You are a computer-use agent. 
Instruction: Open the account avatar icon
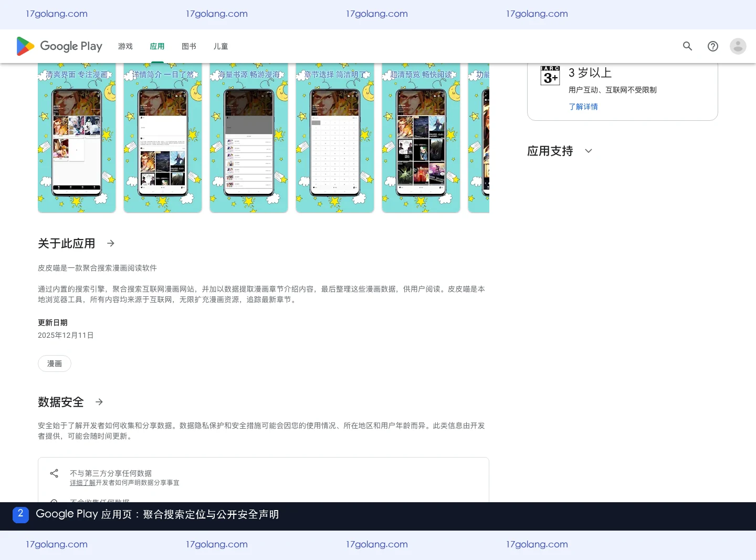[x=738, y=46]
